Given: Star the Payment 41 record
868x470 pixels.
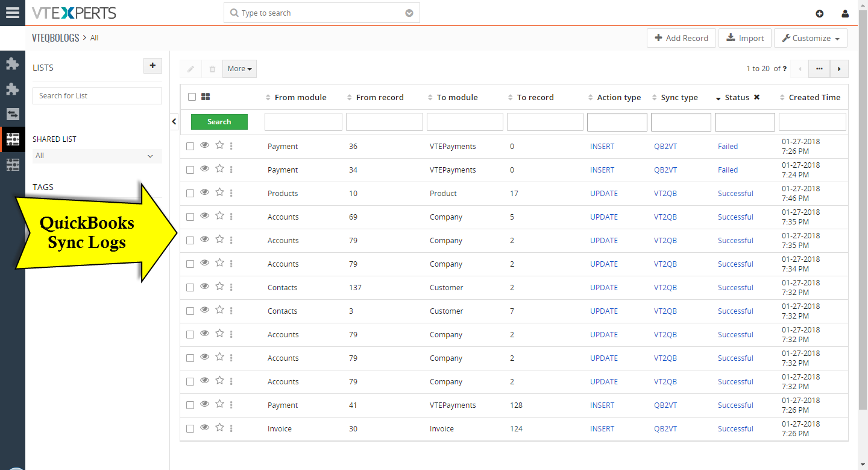Looking at the screenshot, I should [x=219, y=404].
